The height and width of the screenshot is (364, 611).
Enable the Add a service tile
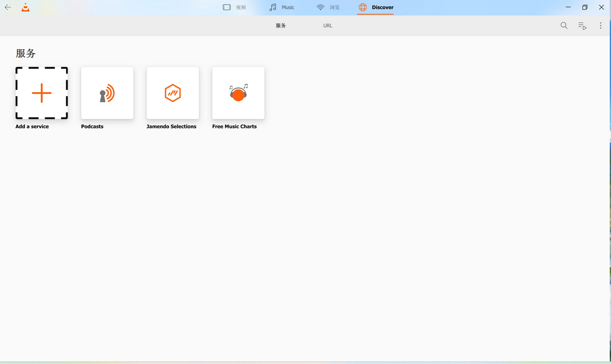pyautogui.click(x=41, y=93)
